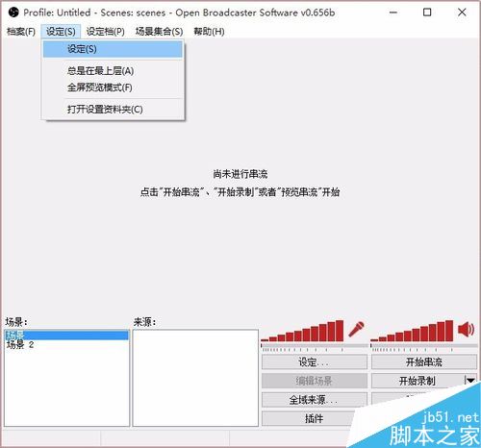Open the 设定档(P) menu
This screenshot has width=481, height=448.
click(106, 32)
